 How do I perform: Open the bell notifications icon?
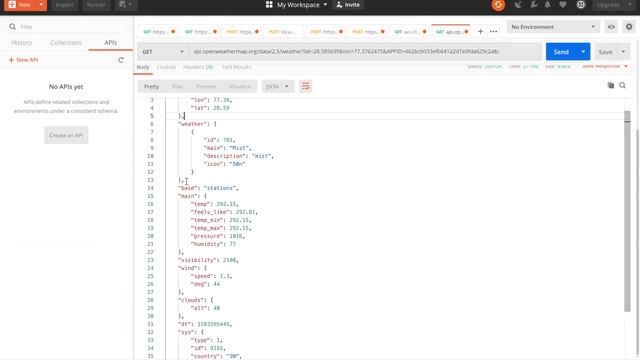tap(548, 5)
